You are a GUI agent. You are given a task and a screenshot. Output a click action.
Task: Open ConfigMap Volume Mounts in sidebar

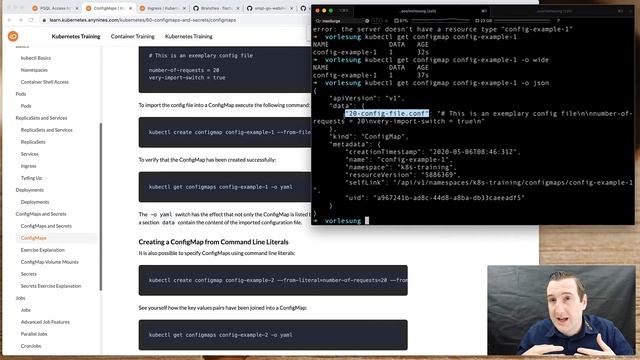[x=50, y=262]
